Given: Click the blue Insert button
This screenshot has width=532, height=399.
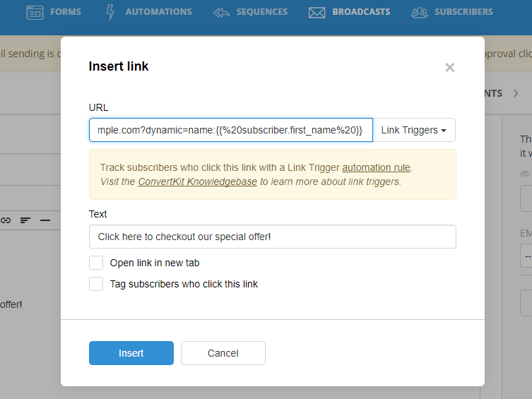Looking at the screenshot, I should (131, 353).
